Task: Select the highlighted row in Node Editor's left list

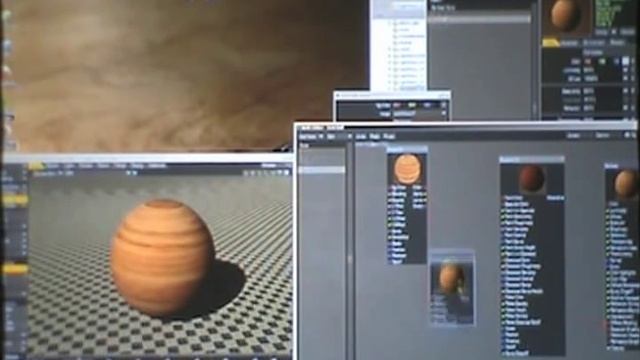Action: pos(322,170)
